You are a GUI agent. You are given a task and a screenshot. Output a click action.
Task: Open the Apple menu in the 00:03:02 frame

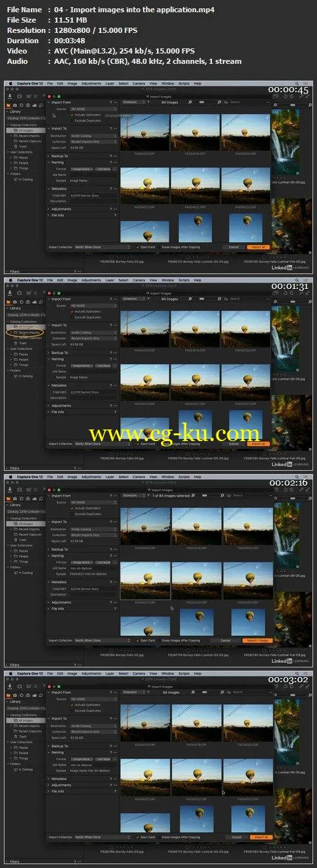[10, 675]
